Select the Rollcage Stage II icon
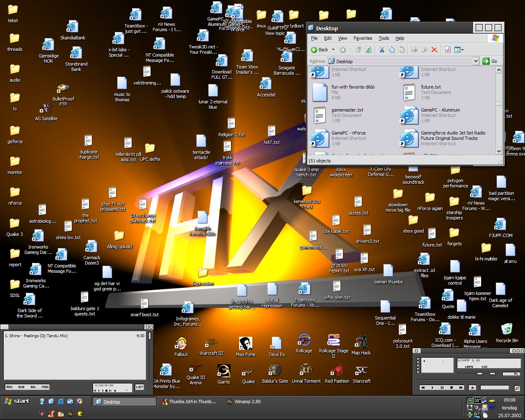 pyautogui.click(x=333, y=345)
